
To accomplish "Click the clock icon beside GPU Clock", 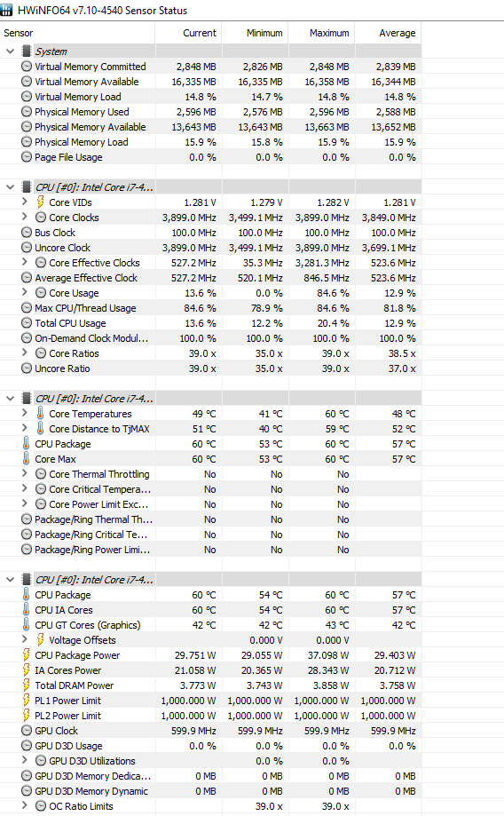I will (x=27, y=730).
